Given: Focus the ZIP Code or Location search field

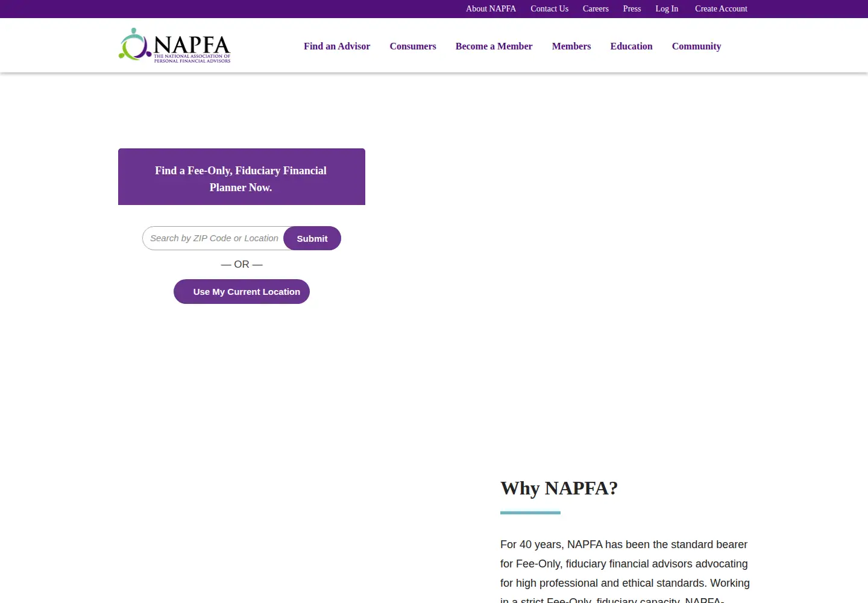Looking at the screenshot, I should (x=213, y=238).
